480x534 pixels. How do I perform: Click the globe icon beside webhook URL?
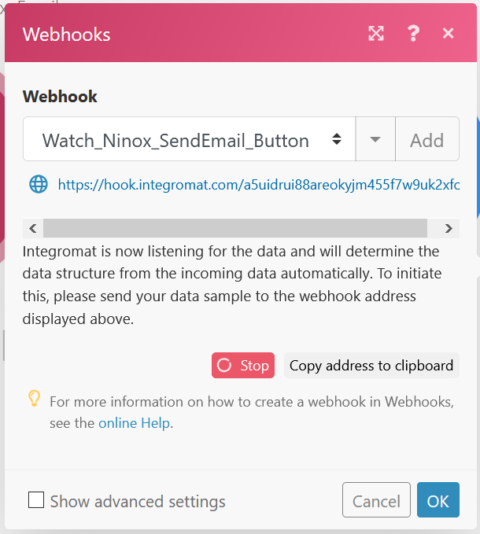[x=38, y=184]
